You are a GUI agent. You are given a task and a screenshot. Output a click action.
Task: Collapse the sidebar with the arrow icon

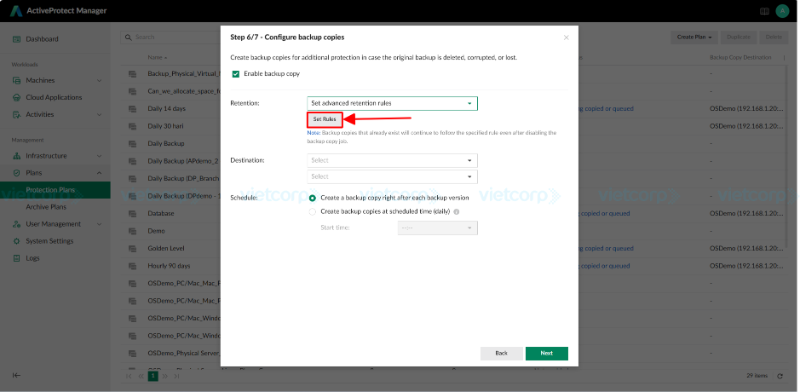(16, 375)
